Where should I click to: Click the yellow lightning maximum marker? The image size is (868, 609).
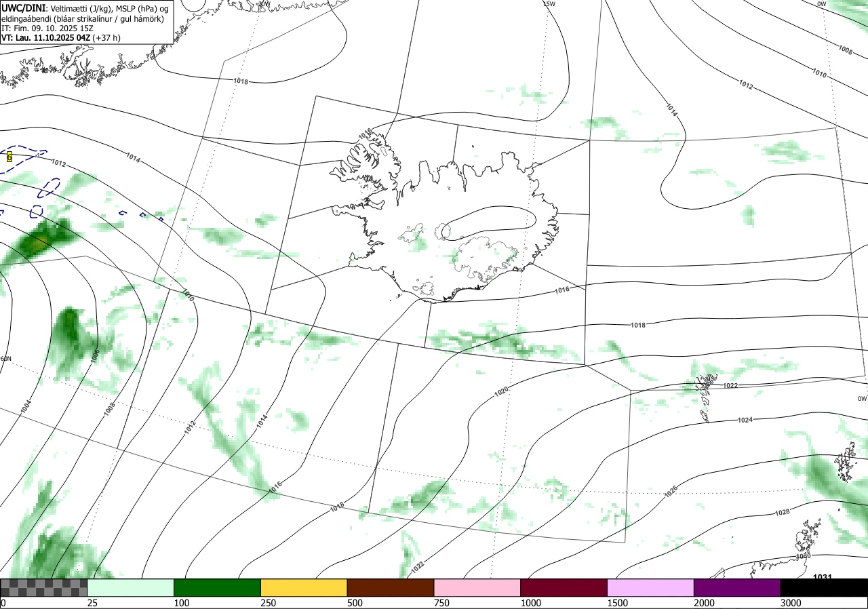coord(9,157)
